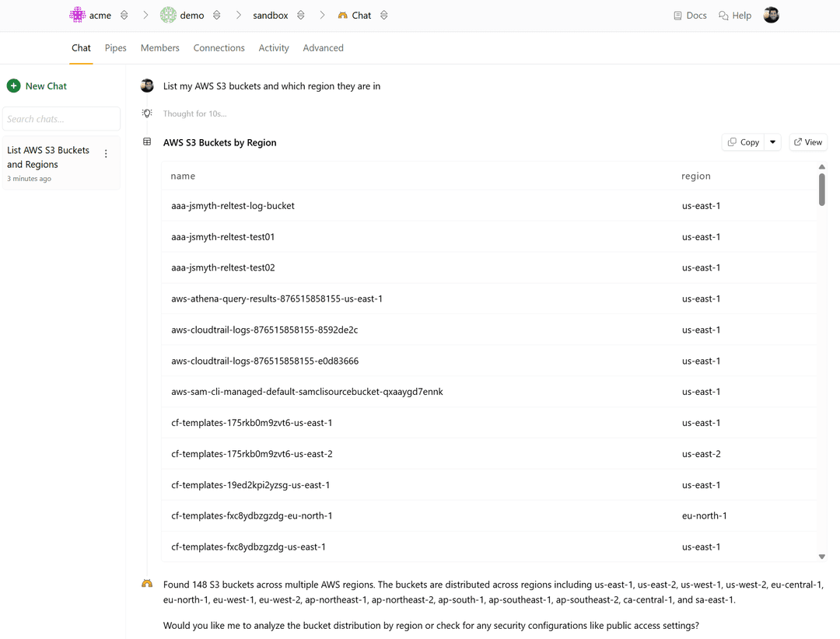Click the eu-north-1 region cell
Image resolution: width=840 pixels, height=639 pixels.
[705, 516]
